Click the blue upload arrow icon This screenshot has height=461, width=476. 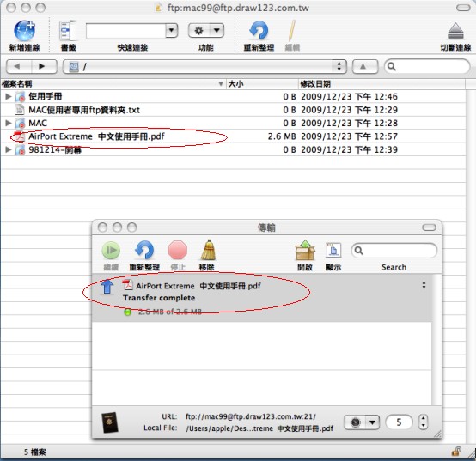(x=107, y=287)
